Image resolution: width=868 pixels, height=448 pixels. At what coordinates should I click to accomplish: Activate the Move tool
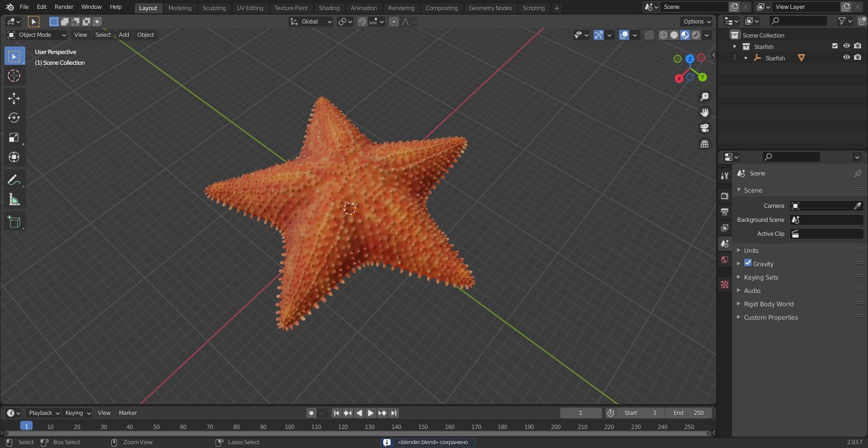pyautogui.click(x=14, y=98)
